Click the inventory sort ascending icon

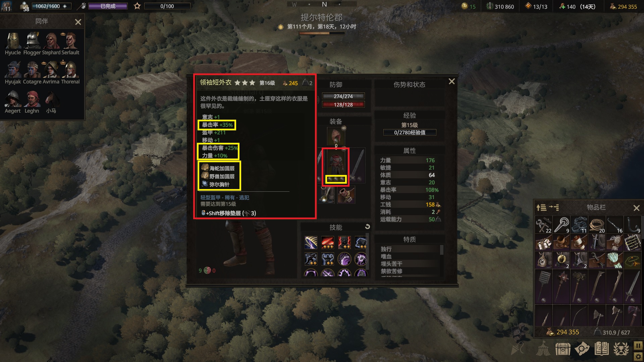click(x=541, y=208)
